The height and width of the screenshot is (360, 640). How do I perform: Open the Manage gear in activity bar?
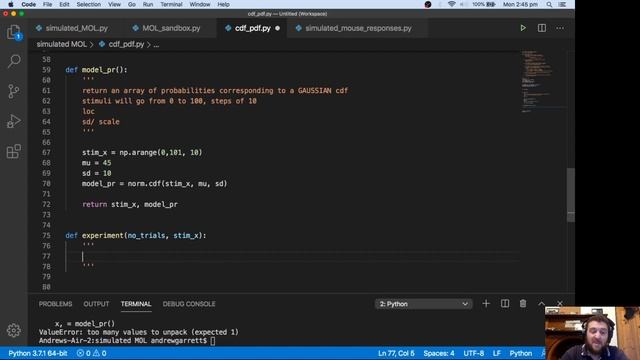tap(13, 330)
